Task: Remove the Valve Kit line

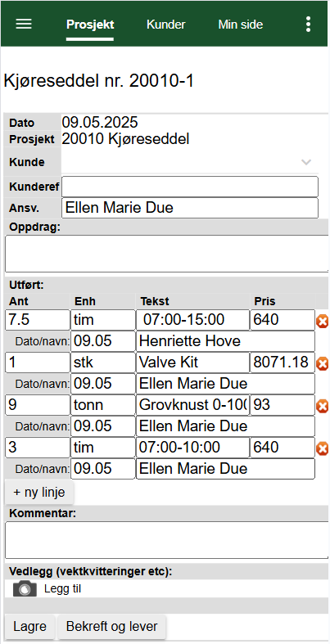Action: (322, 363)
